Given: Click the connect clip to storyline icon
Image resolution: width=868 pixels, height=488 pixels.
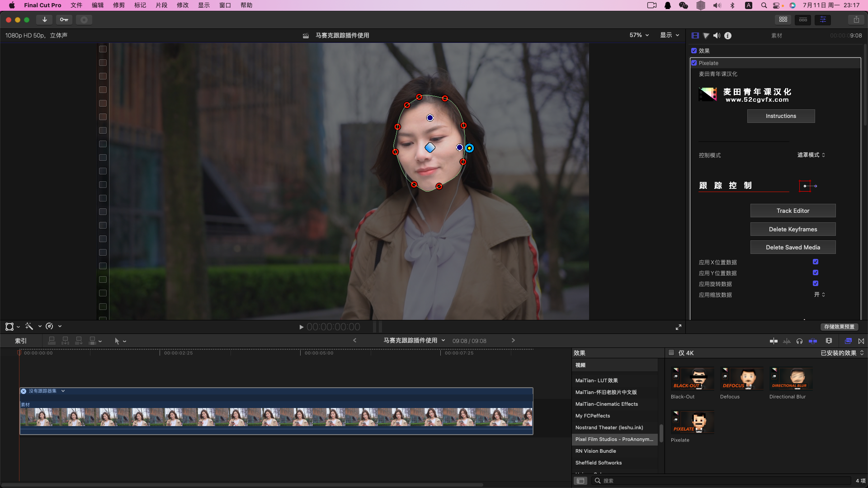Looking at the screenshot, I should coord(52,341).
